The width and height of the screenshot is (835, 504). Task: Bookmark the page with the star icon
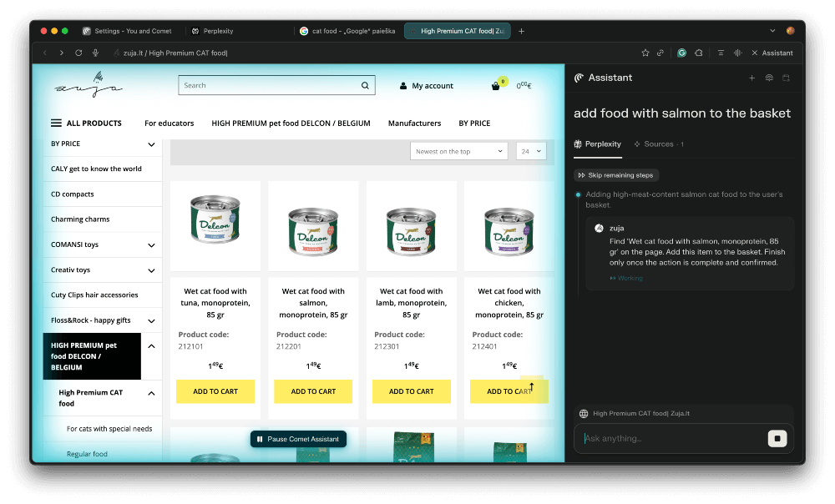click(x=645, y=53)
